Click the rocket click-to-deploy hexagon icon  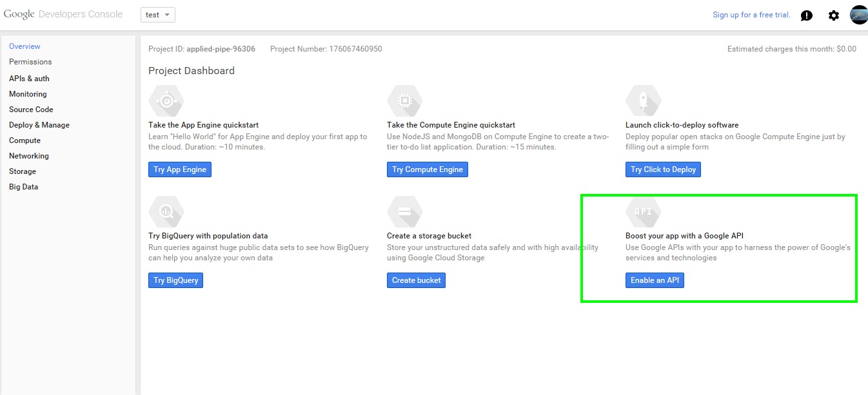pos(644,101)
